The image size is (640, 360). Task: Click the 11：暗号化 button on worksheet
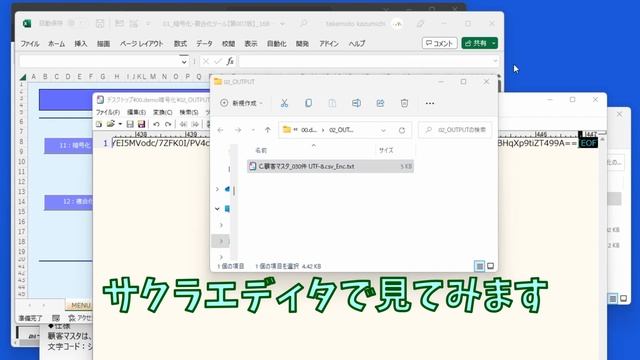pyautogui.click(x=69, y=146)
